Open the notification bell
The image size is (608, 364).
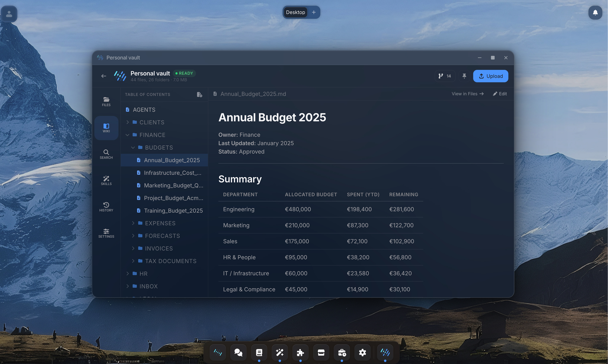(595, 13)
